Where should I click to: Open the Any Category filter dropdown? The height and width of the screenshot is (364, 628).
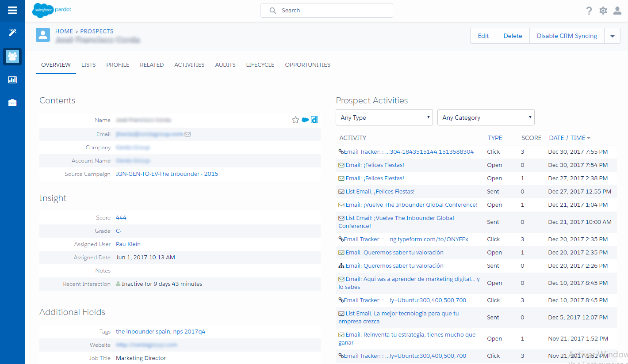(486, 117)
